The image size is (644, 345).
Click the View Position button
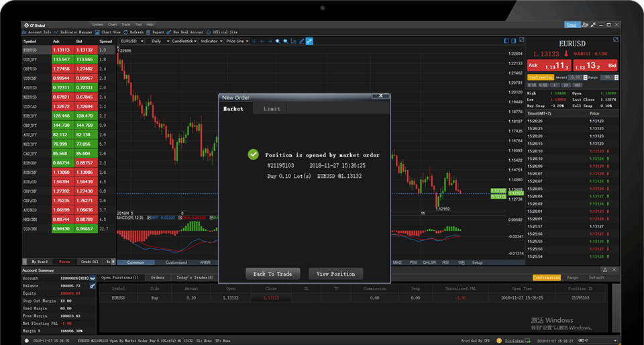click(335, 273)
